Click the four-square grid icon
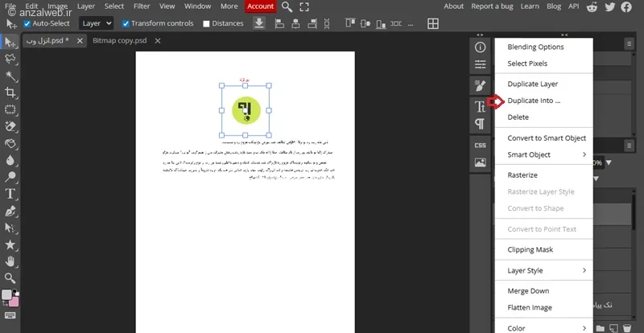This screenshot has width=644, height=333. click(433, 23)
